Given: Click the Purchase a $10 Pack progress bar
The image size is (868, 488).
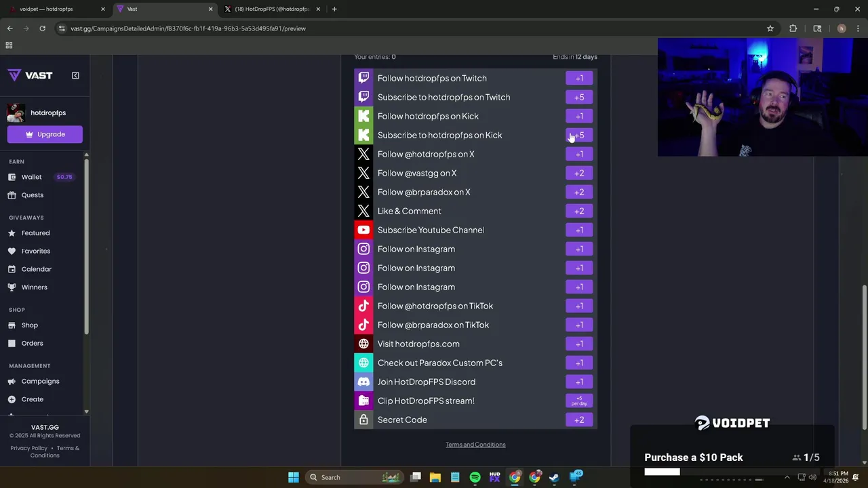Looking at the screenshot, I should click(x=732, y=472).
